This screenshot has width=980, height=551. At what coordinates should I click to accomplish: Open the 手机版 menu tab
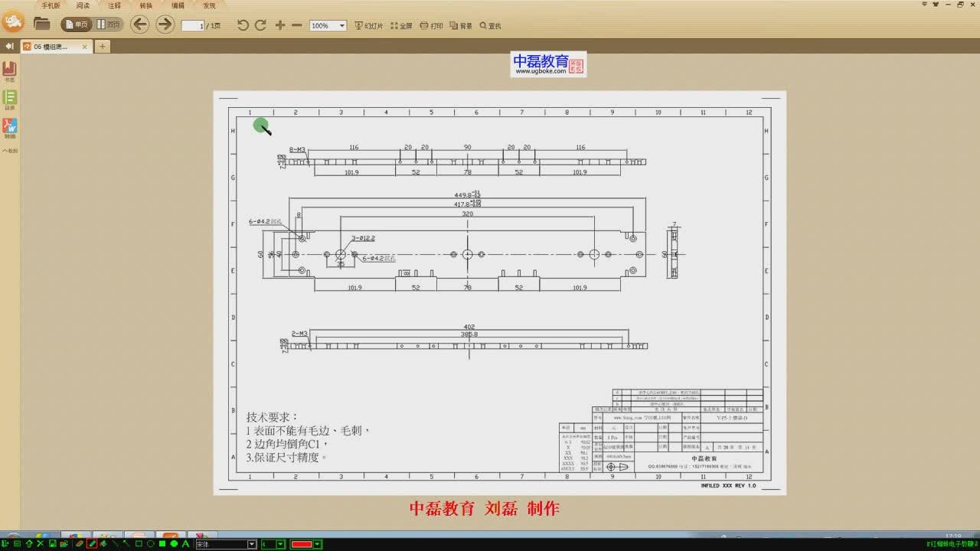51,5
